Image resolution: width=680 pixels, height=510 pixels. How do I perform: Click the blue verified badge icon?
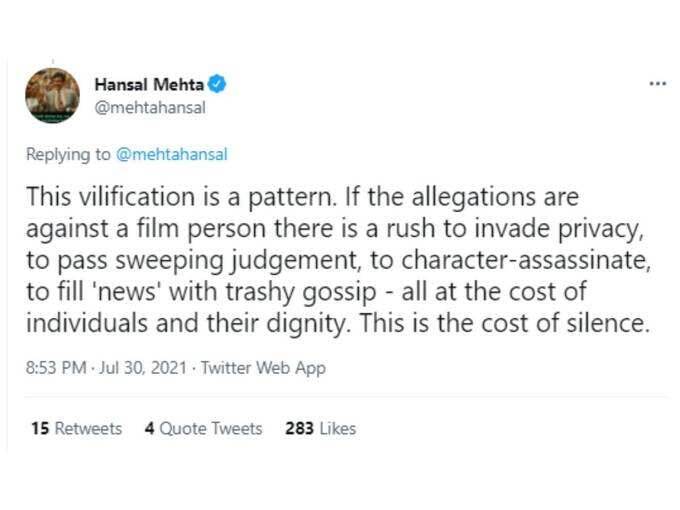click(x=217, y=84)
